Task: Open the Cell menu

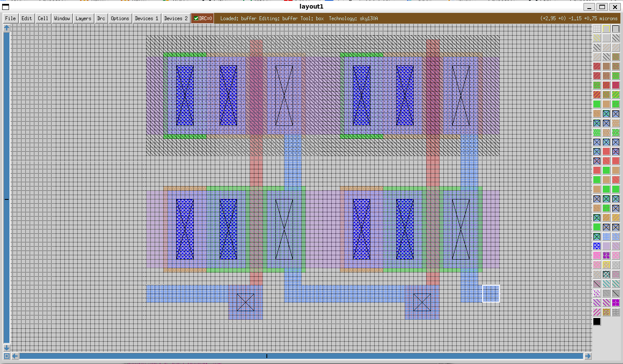Action: [43, 18]
